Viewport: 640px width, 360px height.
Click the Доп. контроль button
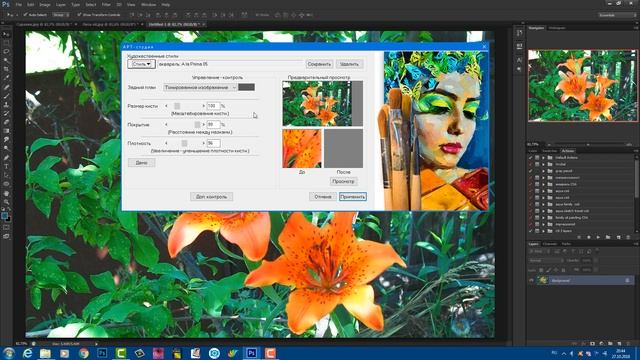[211, 197]
